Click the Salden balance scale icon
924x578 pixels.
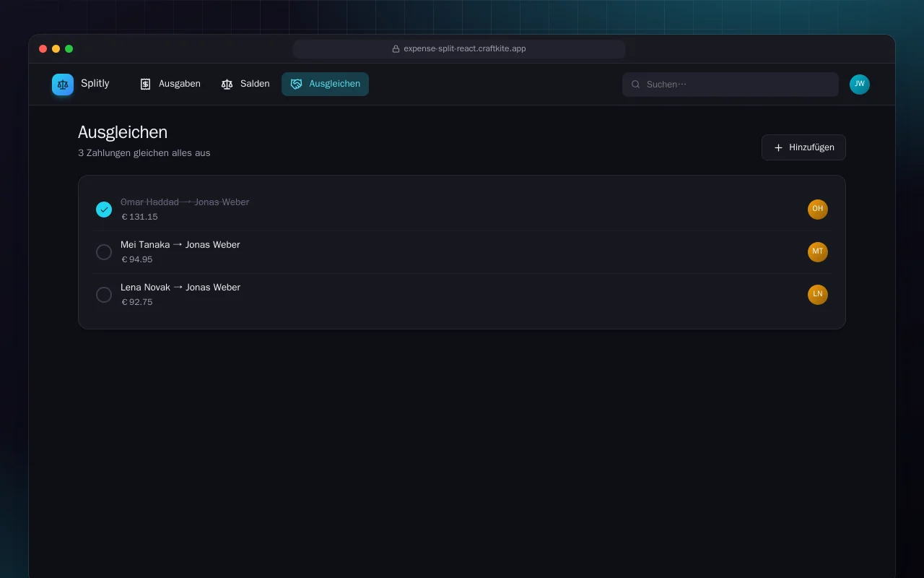coord(227,84)
